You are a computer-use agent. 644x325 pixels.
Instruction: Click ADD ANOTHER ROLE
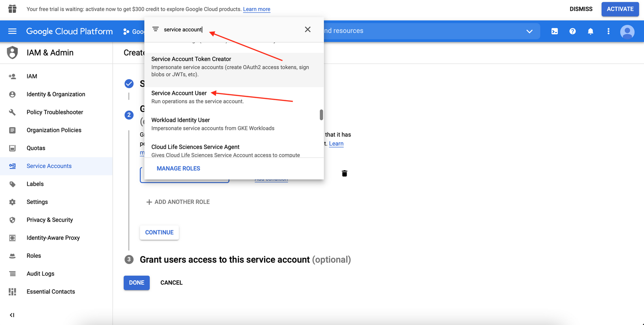coord(178,202)
